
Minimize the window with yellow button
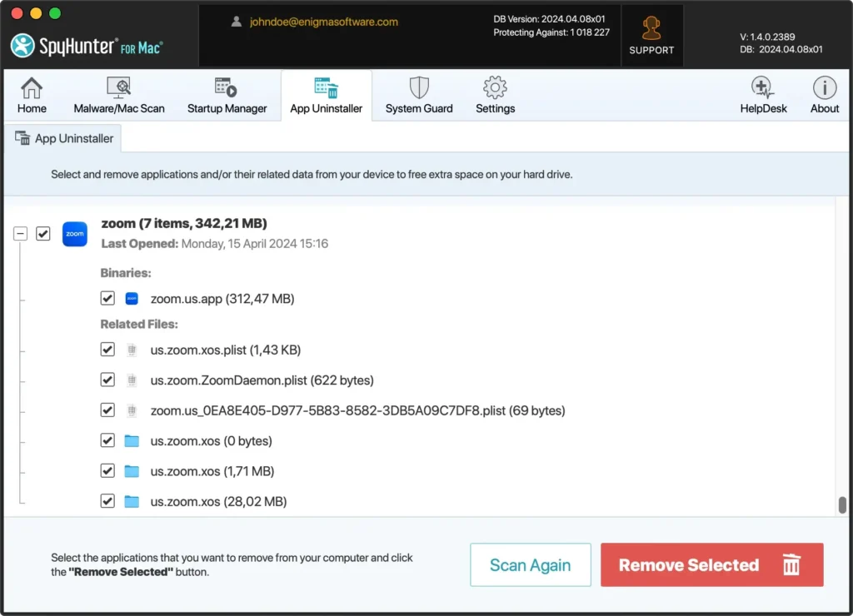[36, 13]
